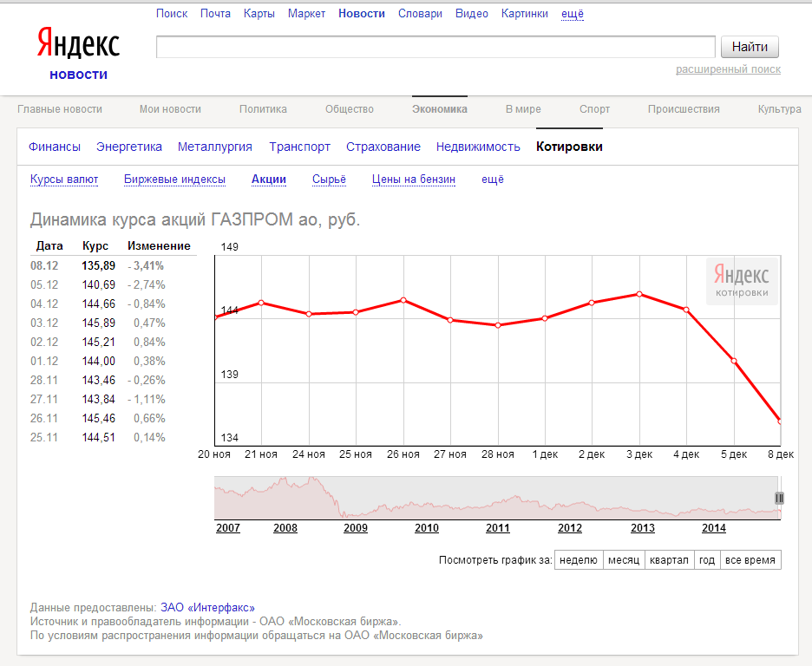Click the Дата column header
812x666 pixels.
pyautogui.click(x=49, y=245)
